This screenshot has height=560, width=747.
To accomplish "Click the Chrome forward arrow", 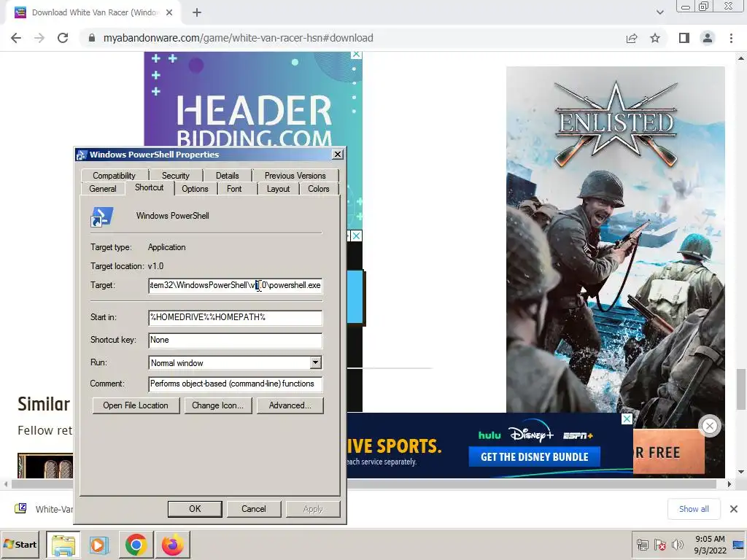I will 39,38.
